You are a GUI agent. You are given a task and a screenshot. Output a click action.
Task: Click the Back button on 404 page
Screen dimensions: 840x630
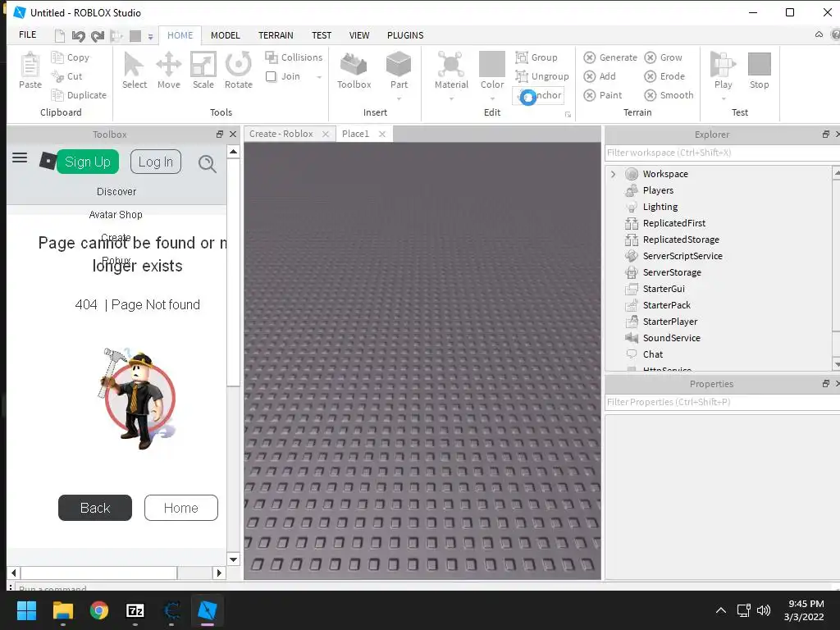click(95, 508)
